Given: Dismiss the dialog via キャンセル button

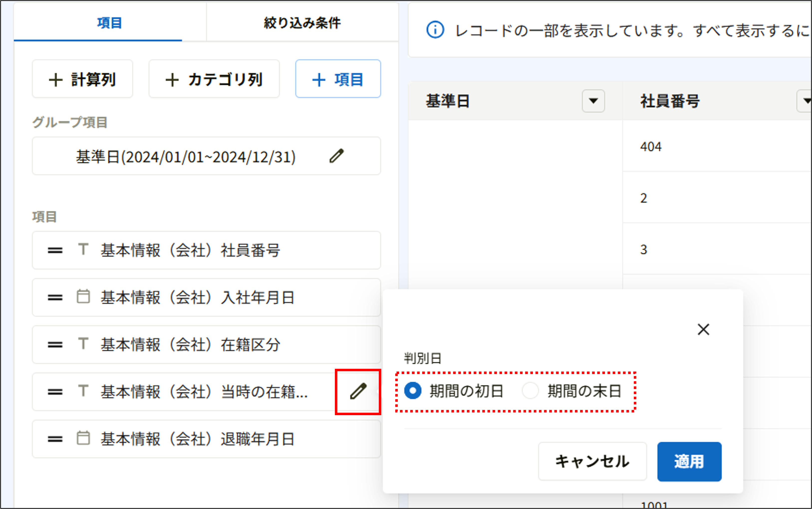Looking at the screenshot, I should (592, 461).
